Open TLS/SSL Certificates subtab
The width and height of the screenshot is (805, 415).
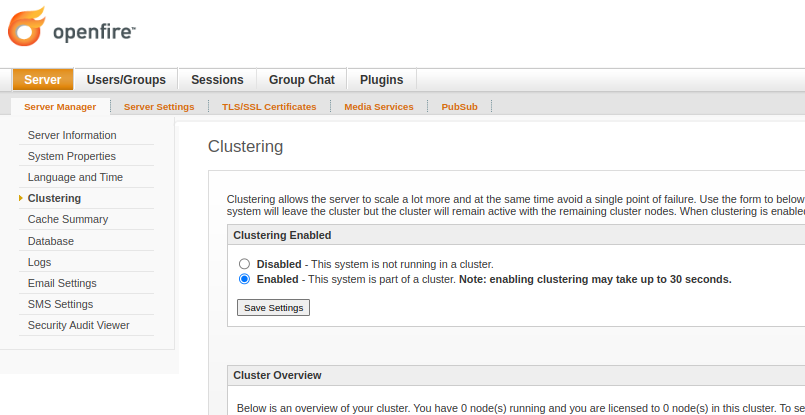click(x=269, y=106)
